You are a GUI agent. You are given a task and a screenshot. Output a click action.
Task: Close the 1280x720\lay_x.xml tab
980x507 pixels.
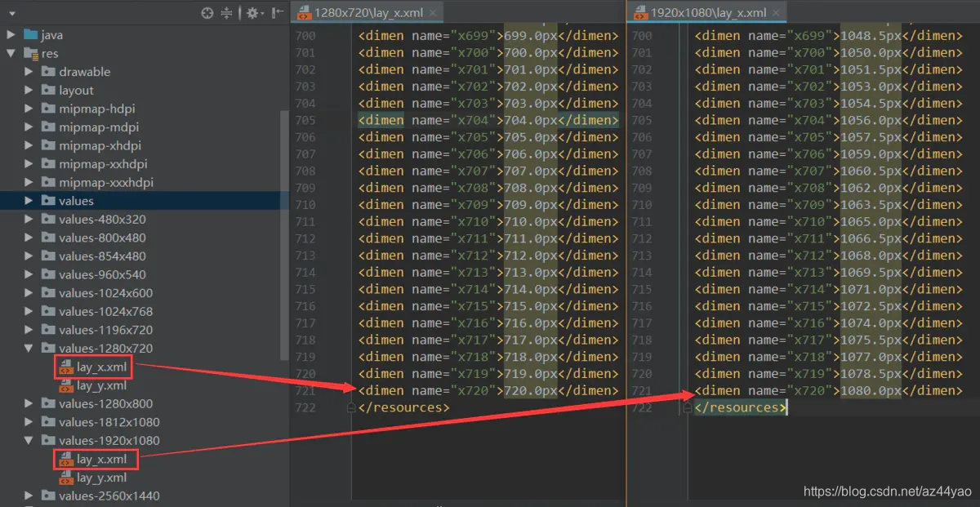click(432, 12)
